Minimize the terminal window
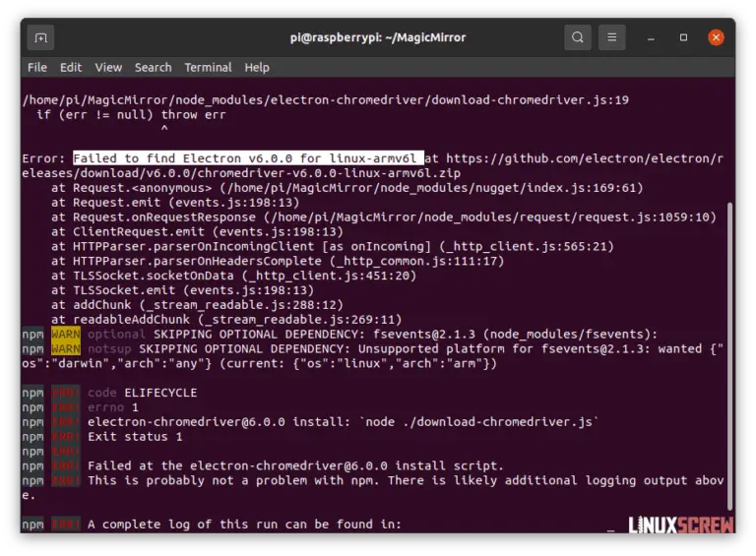This screenshot has width=756, height=556. pos(652,37)
